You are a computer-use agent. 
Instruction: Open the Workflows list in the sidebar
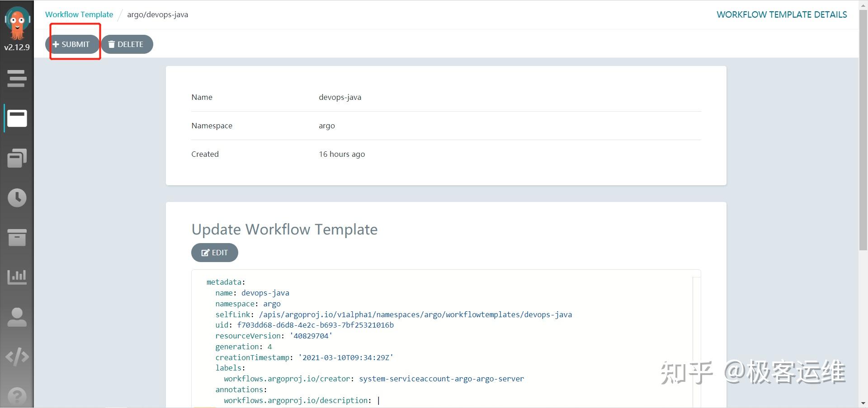pyautogui.click(x=17, y=78)
